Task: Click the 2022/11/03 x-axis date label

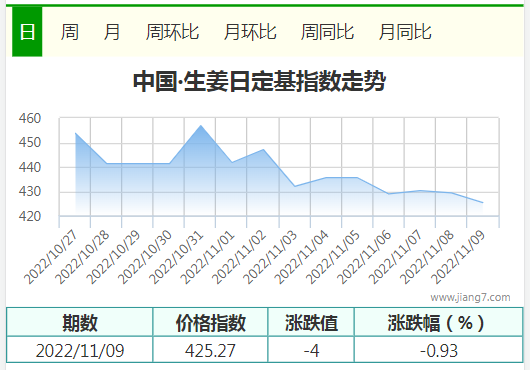Action: coord(270,257)
